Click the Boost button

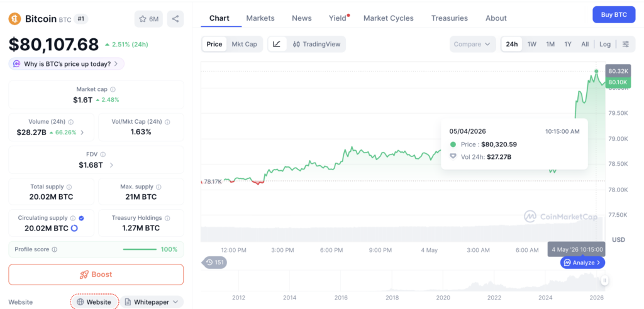(96, 274)
